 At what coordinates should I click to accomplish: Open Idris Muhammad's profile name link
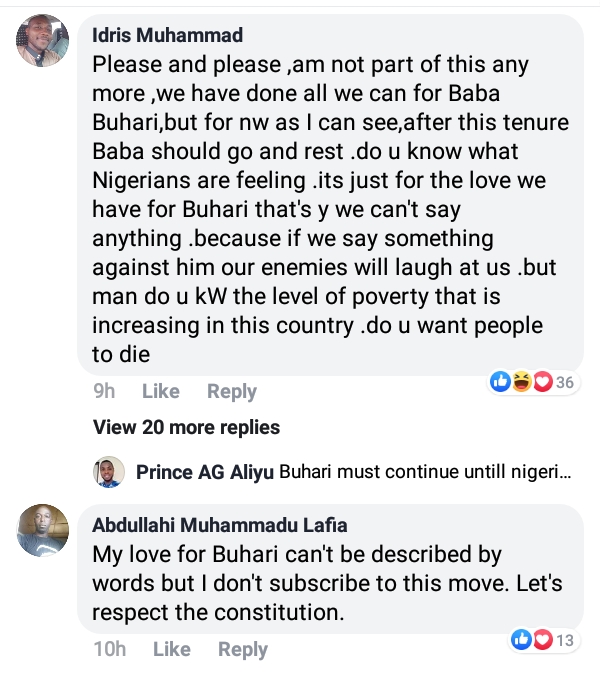click(167, 36)
